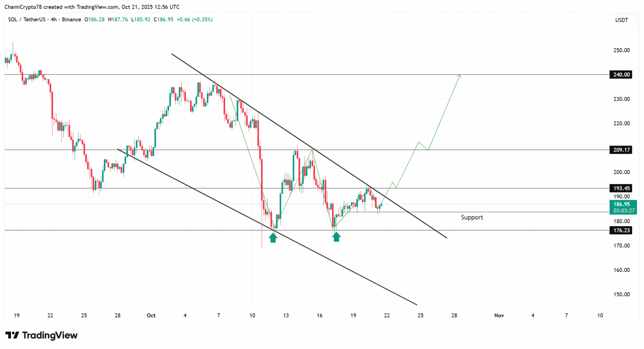This screenshot has height=349, width=644.
Task: Open the ChamiCrypto78 TradingView.com attribution text
Action: [x=92, y=7]
